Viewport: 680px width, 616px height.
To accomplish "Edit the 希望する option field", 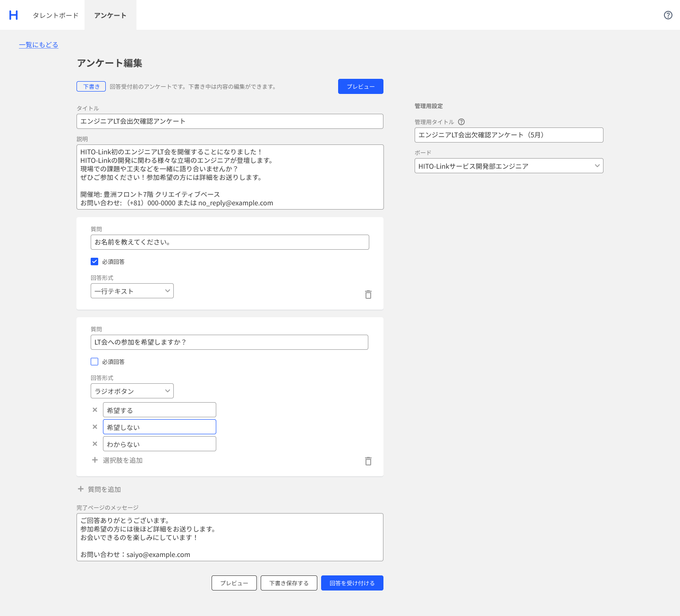I will tap(160, 410).
